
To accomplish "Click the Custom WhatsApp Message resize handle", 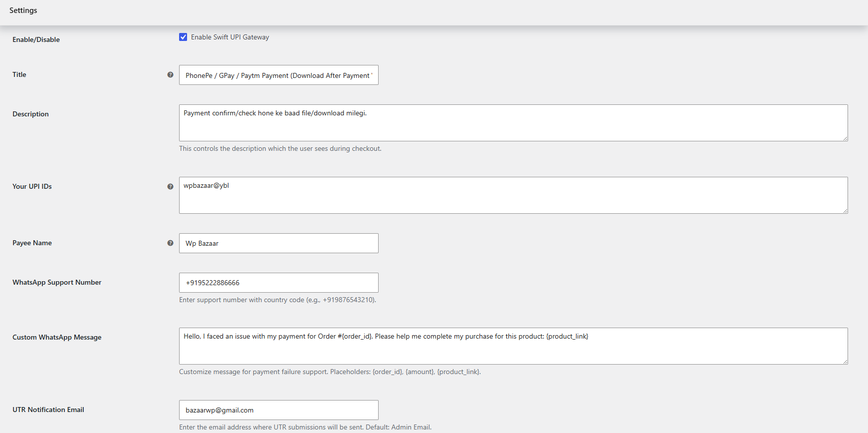I will pyautogui.click(x=845, y=362).
